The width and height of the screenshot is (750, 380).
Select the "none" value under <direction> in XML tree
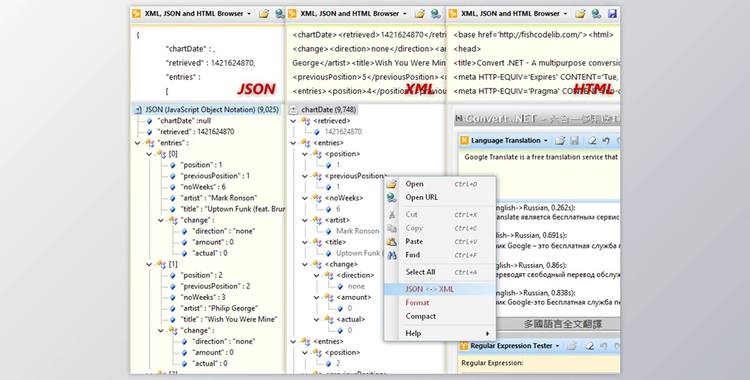coord(356,287)
